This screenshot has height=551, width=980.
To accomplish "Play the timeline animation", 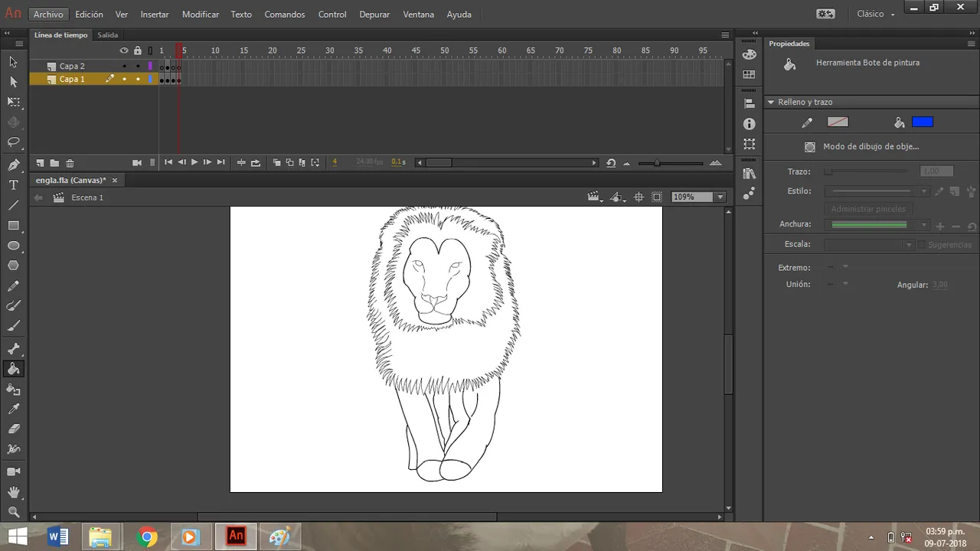I will coord(194,163).
